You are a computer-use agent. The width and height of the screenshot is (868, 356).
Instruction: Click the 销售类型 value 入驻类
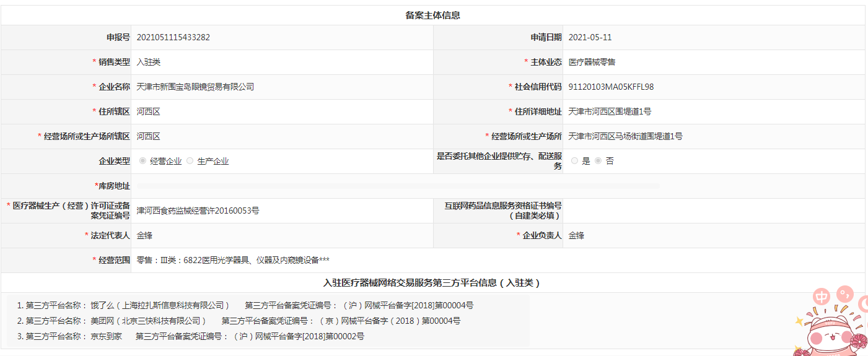click(x=149, y=62)
